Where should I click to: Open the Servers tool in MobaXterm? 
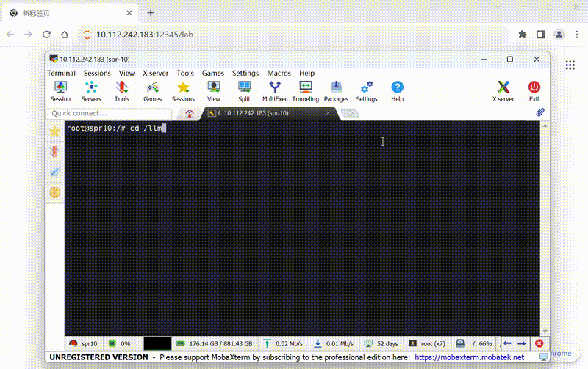(x=91, y=91)
